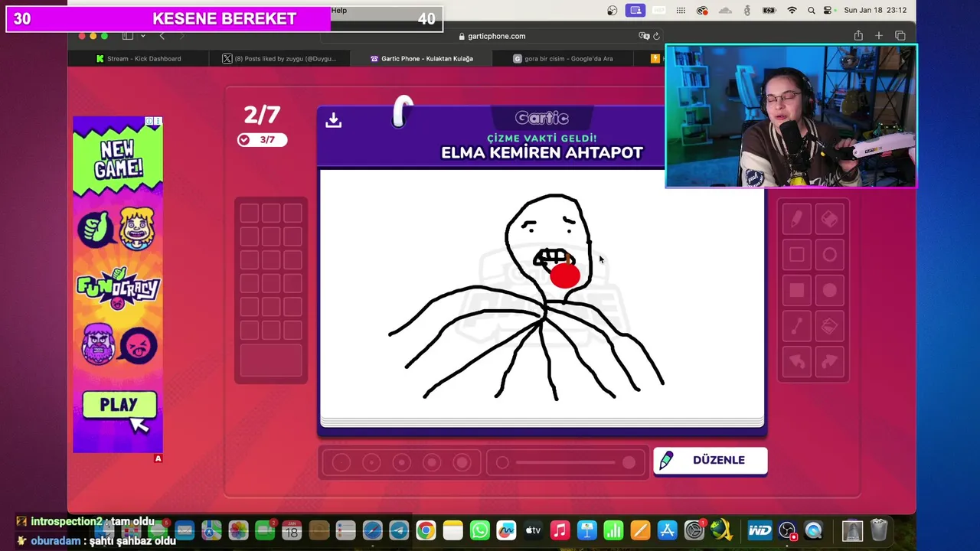Switch to Stream - Kick Dashboard tab
This screenshot has height=551, width=980.
click(138, 58)
